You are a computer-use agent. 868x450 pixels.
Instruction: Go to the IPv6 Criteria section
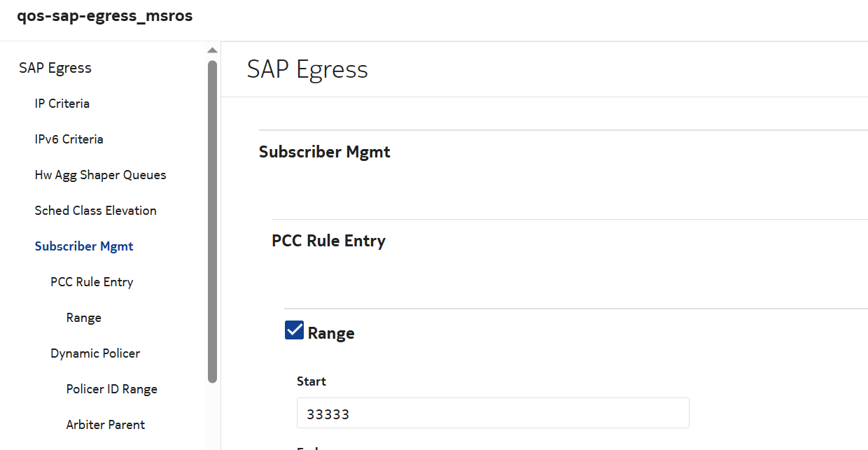click(69, 139)
